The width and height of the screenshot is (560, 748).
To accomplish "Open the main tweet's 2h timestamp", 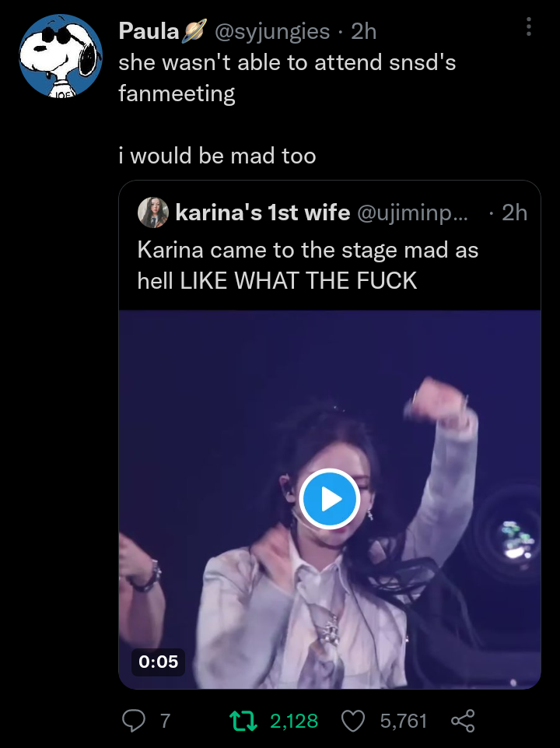I will coord(363,31).
